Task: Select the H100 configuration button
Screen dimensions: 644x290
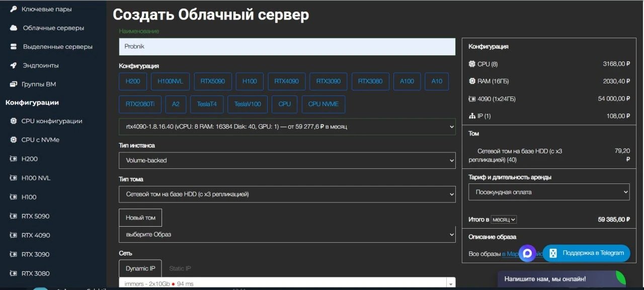Action: [x=250, y=81]
